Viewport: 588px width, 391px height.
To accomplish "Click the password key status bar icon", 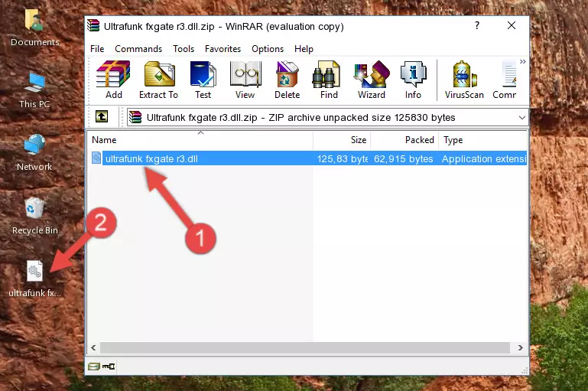I will [x=109, y=367].
